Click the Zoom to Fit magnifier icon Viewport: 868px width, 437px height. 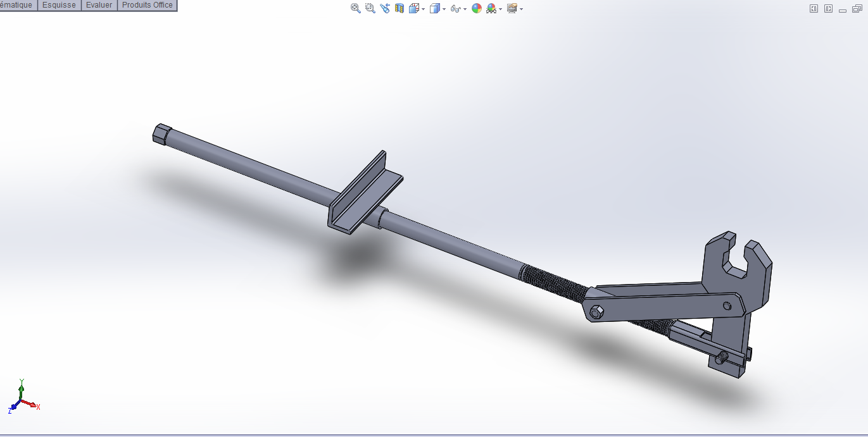pos(356,8)
